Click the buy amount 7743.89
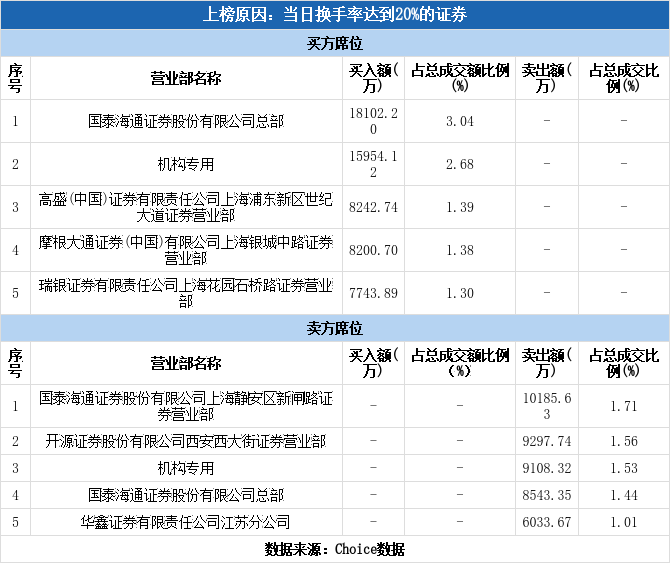This screenshot has height=563, width=670. point(373,293)
